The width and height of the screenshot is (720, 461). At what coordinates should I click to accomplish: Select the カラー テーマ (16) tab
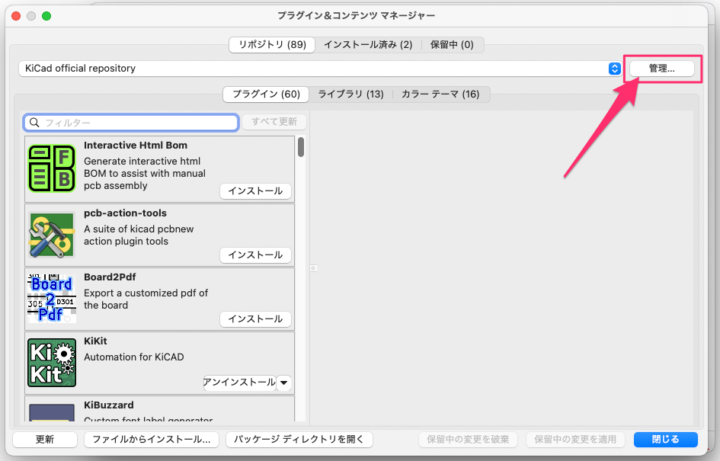(x=440, y=95)
